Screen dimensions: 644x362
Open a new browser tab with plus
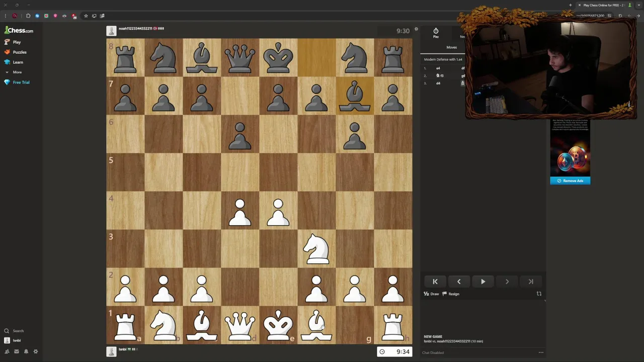(x=571, y=5)
